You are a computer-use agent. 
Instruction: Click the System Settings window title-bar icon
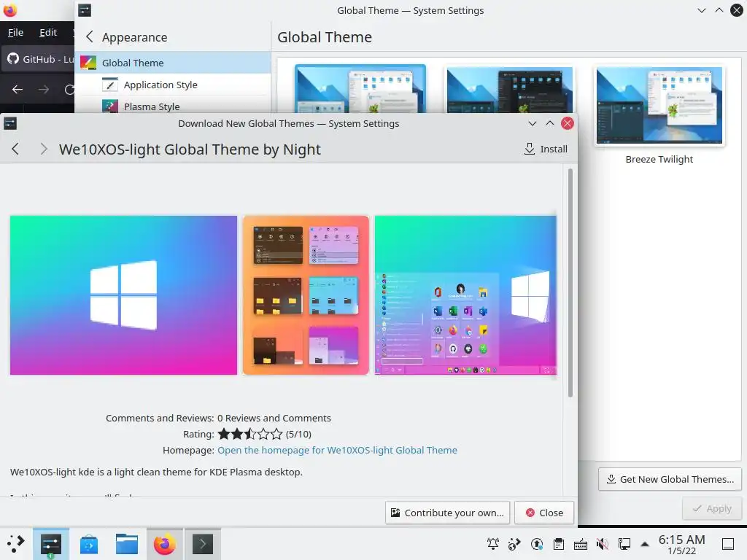pyautogui.click(x=85, y=10)
